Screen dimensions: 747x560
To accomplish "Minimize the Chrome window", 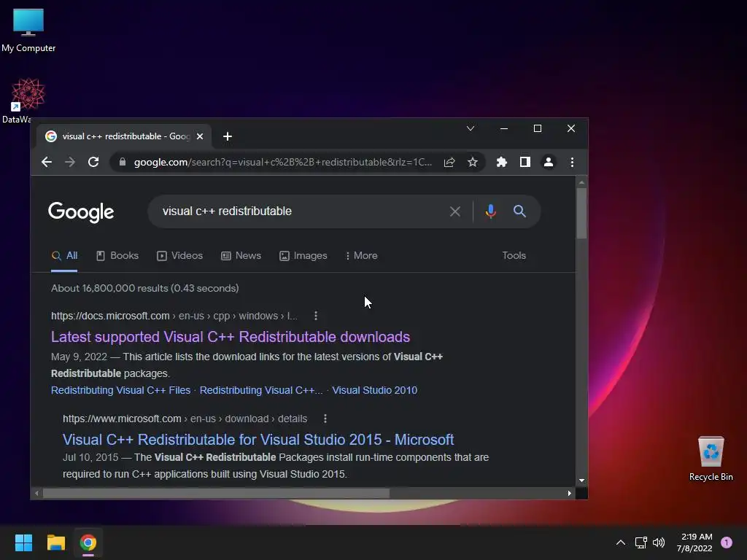I will point(504,128).
